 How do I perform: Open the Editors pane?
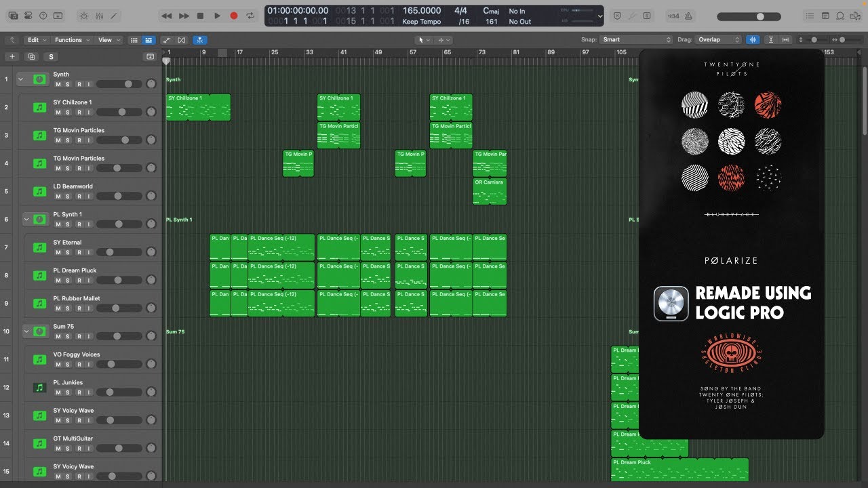115,16
